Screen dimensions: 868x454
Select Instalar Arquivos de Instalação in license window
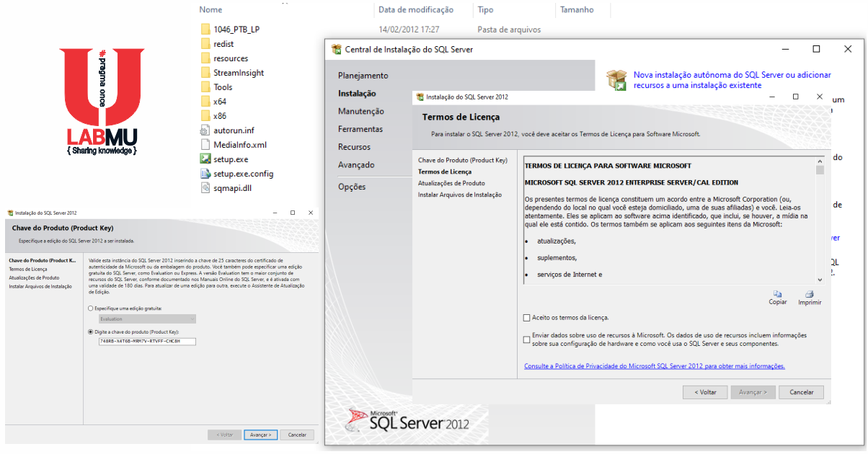pyautogui.click(x=460, y=195)
